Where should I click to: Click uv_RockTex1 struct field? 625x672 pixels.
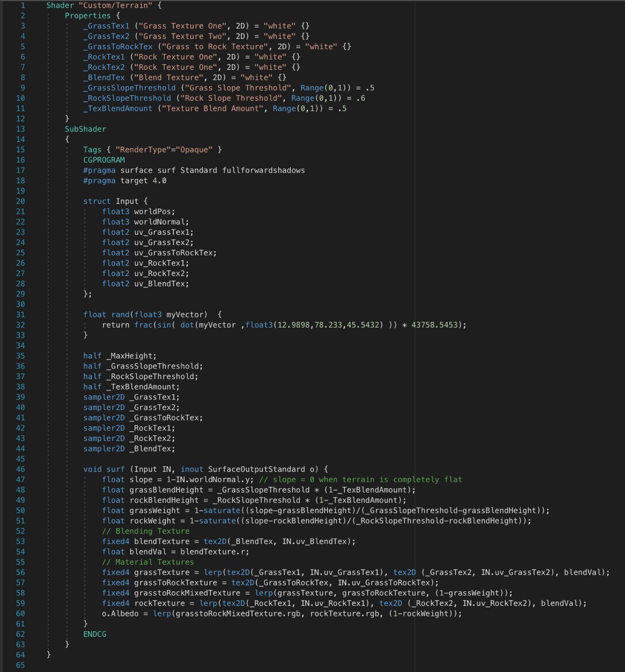pyautogui.click(x=145, y=263)
